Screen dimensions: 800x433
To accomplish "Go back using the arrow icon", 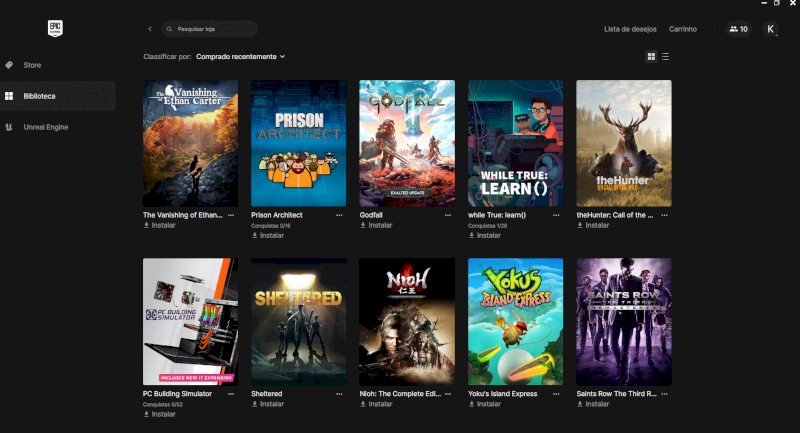I will pyautogui.click(x=150, y=29).
